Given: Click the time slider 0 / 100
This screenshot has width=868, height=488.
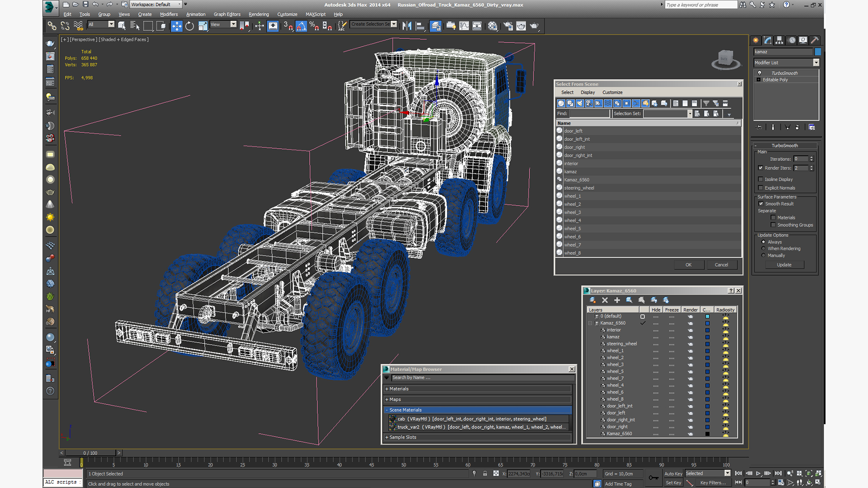Looking at the screenshot, I should coord(90,453).
